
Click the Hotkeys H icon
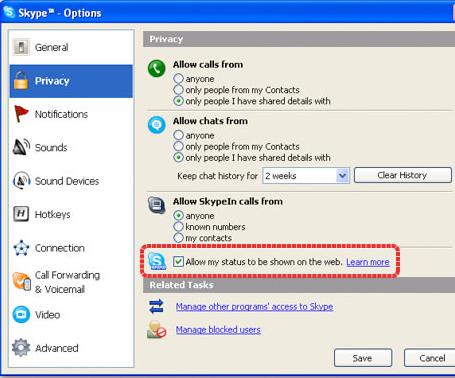coord(21,214)
